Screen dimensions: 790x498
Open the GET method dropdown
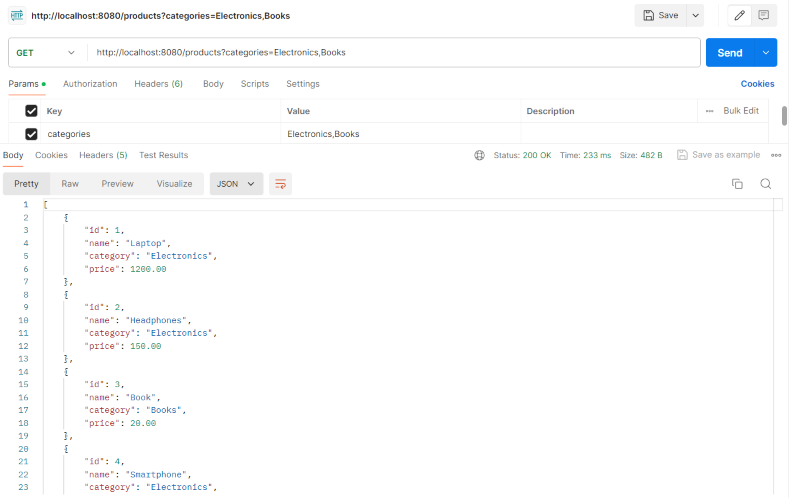tap(45, 52)
